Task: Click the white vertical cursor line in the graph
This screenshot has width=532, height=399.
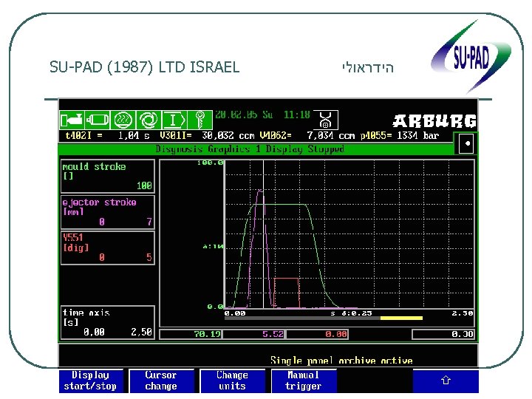Action: coord(263,234)
